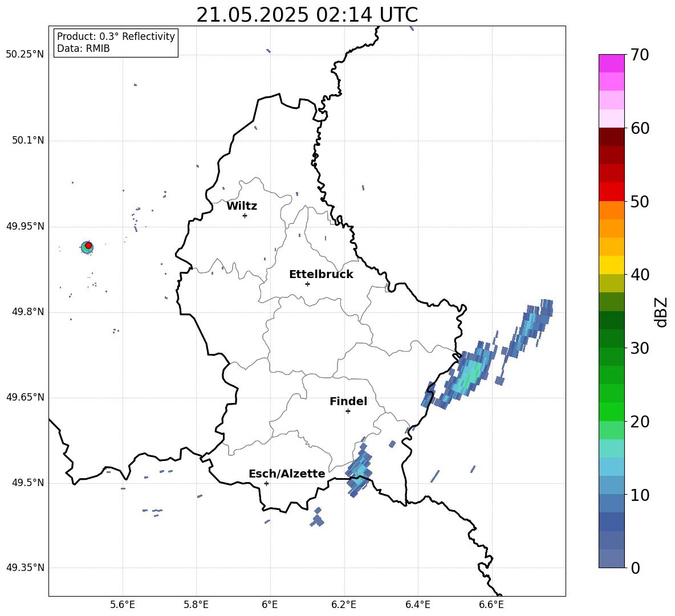Viewport: 675px width, 616px height.
Task: Click the title text 21.05.2025 02:14 UTC
Action: click(x=307, y=15)
